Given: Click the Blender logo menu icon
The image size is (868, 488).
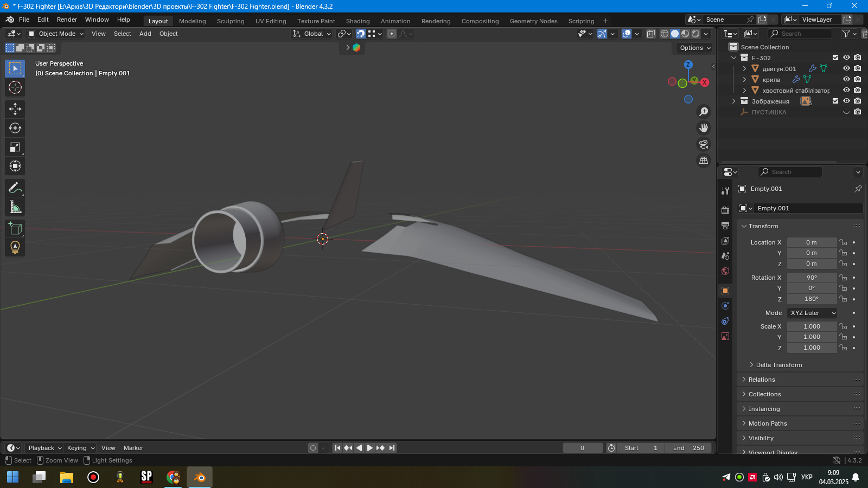Looking at the screenshot, I should [10, 20].
